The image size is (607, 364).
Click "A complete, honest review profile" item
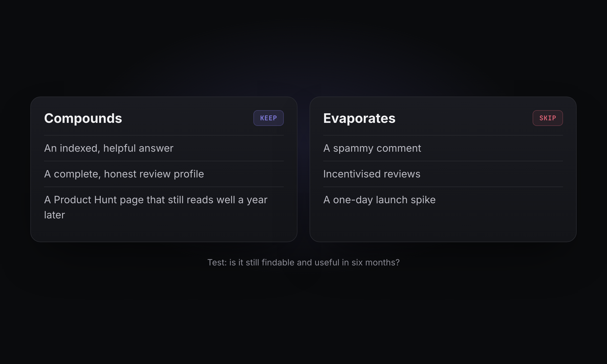(164, 174)
